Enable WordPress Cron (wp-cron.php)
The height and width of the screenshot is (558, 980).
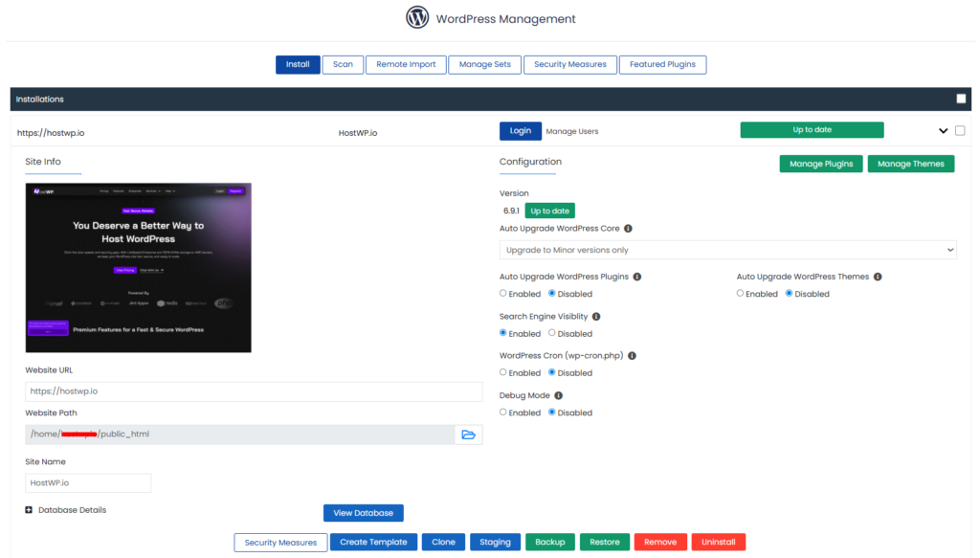pyautogui.click(x=503, y=372)
